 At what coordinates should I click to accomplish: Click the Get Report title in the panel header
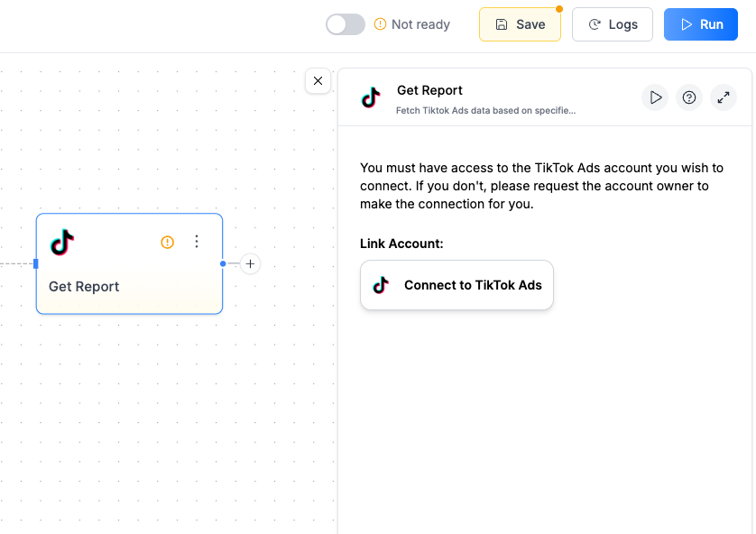tap(429, 90)
